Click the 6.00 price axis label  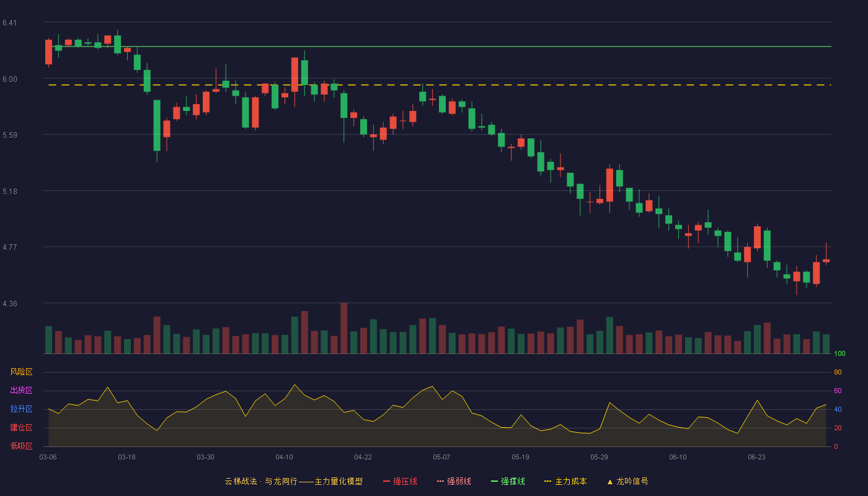(9, 79)
